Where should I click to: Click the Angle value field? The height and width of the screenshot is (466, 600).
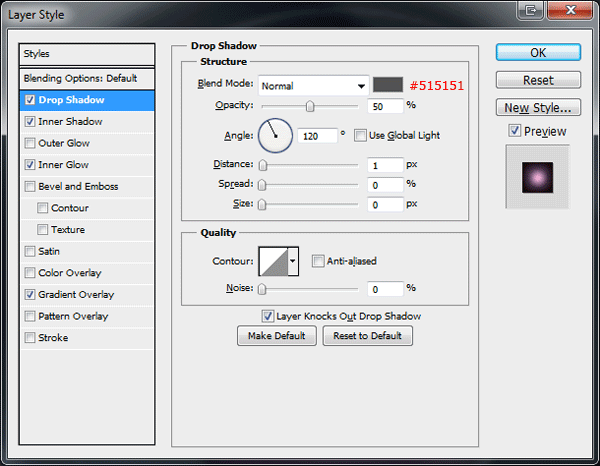[x=318, y=136]
